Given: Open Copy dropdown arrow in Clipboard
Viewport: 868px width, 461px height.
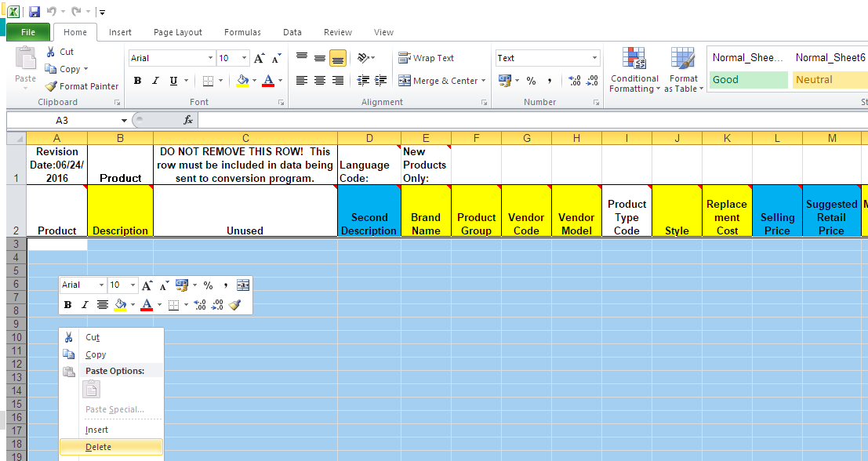Looking at the screenshot, I should 85,69.
